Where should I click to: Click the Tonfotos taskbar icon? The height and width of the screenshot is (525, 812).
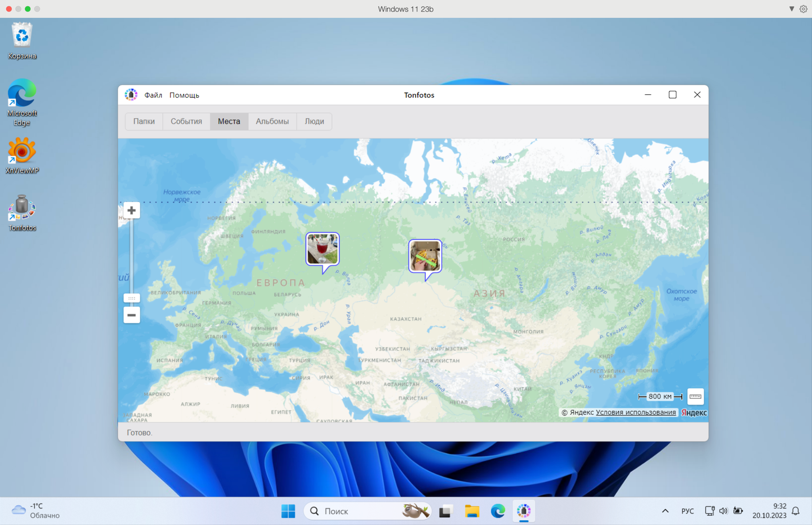[524, 511]
